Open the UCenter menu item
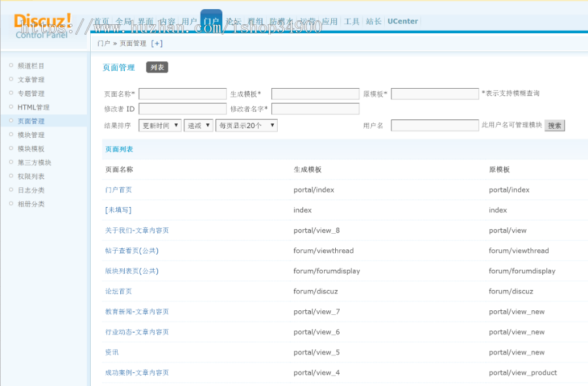The height and width of the screenshot is (386, 588). (402, 21)
